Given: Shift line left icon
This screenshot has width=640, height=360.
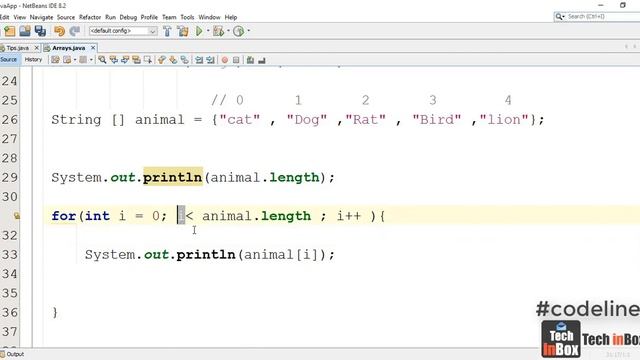Looking at the screenshot, I should 199,60.
